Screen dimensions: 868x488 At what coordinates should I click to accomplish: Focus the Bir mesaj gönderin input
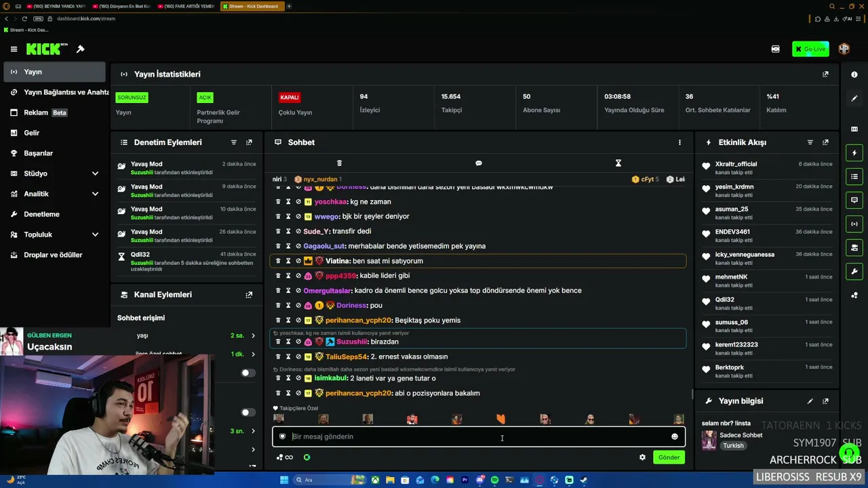[478, 436]
